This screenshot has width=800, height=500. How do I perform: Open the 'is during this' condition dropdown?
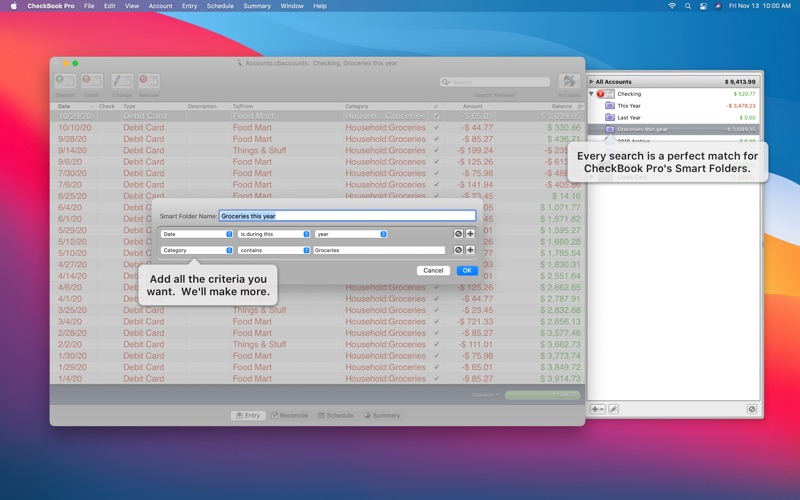click(x=274, y=234)
